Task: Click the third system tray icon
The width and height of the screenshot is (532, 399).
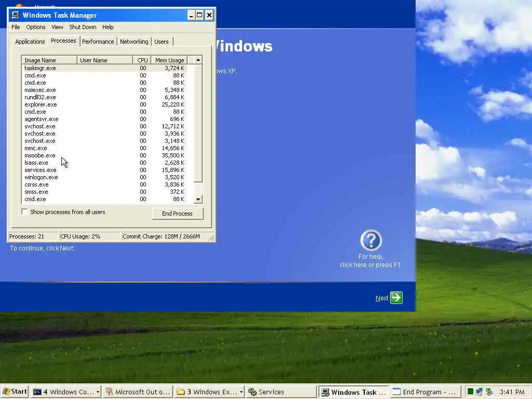Action: point(489,392)
